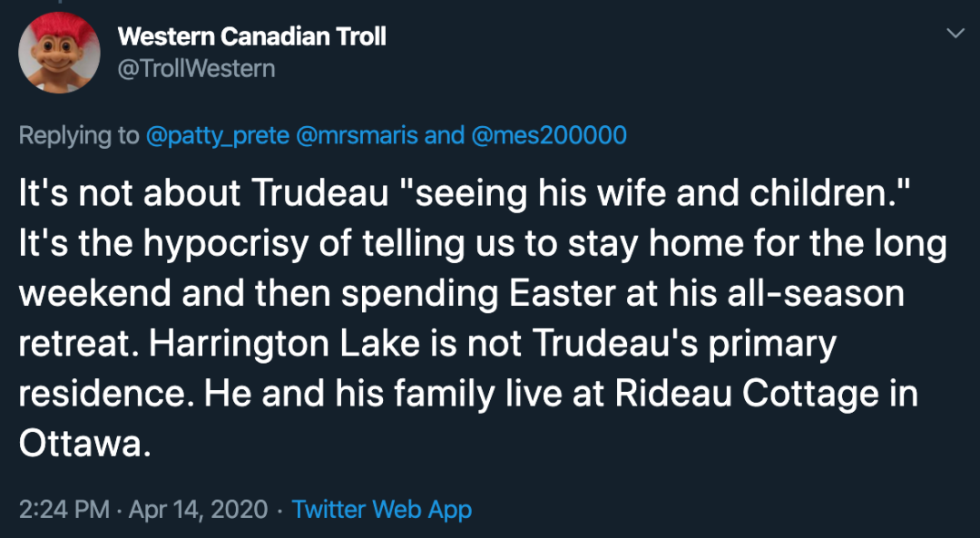Open @patty_prete's profile link
This screenshot has height=538, width=980.
click(x=217, y=136)
